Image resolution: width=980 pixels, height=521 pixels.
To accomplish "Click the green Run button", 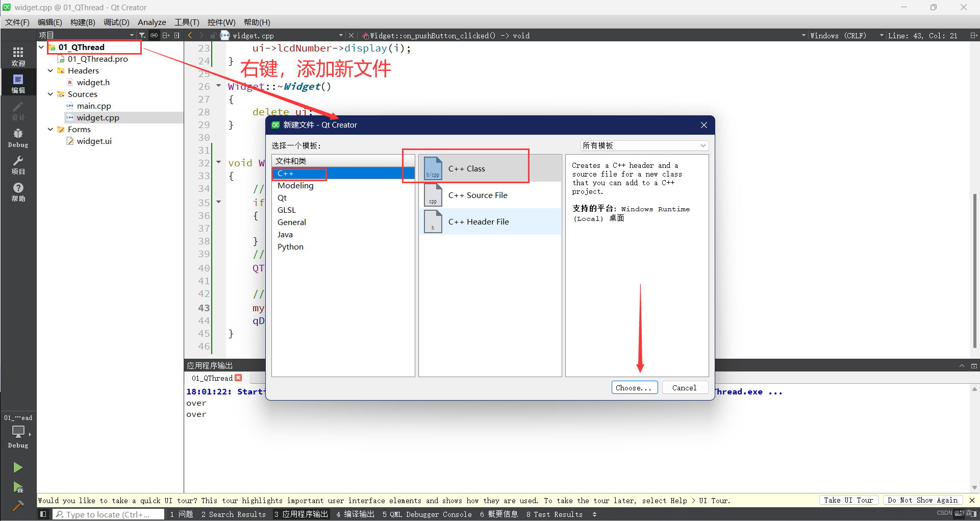I will click(18, 467).
